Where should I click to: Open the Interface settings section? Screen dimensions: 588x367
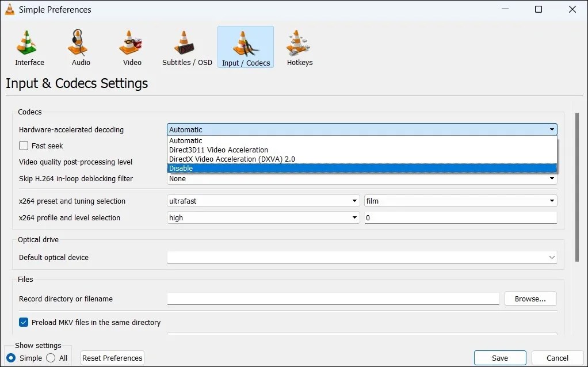pos(29,47)
